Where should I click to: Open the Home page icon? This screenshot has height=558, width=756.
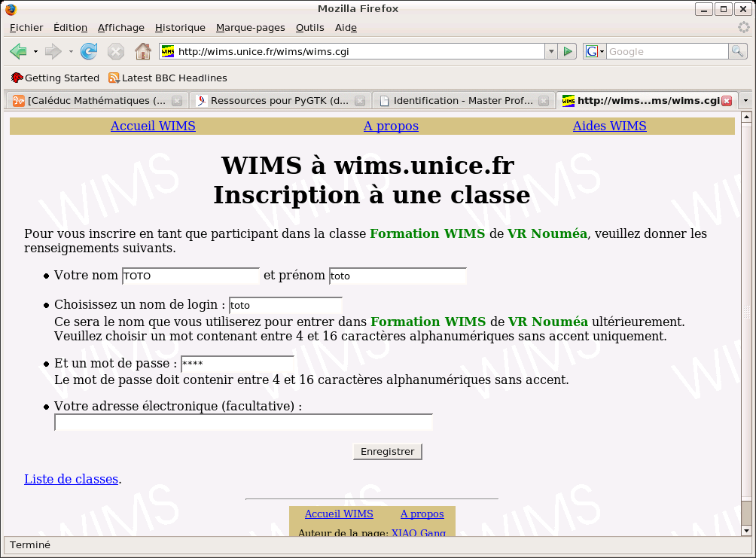(x=143, y=51)
